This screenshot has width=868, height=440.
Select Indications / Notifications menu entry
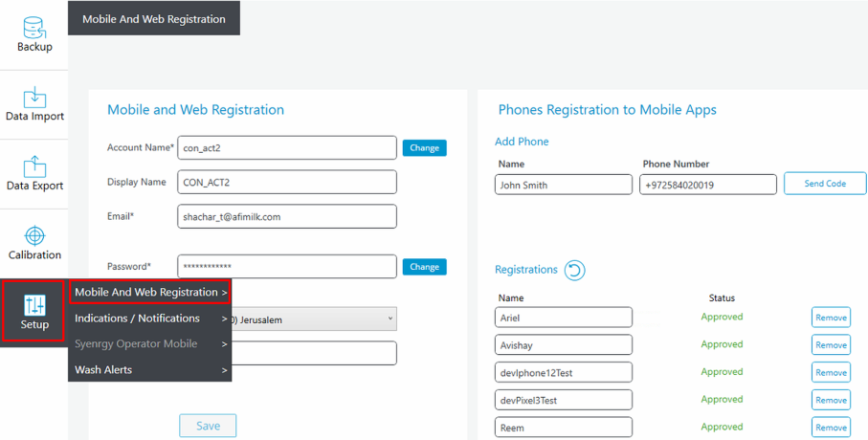pos(138,318)
